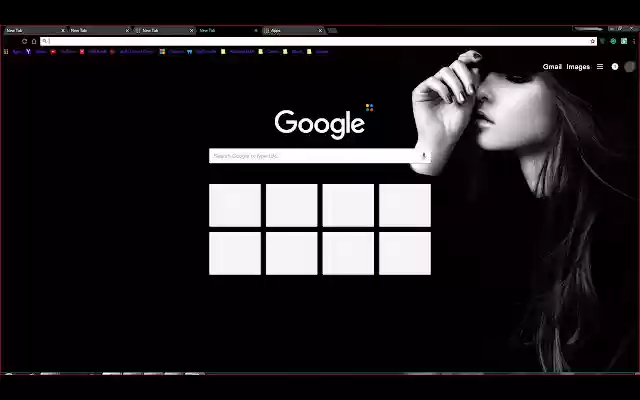Open the bottom-right most visited tile
Viewport: 640px width, 400px height.
tap(404, 253)
